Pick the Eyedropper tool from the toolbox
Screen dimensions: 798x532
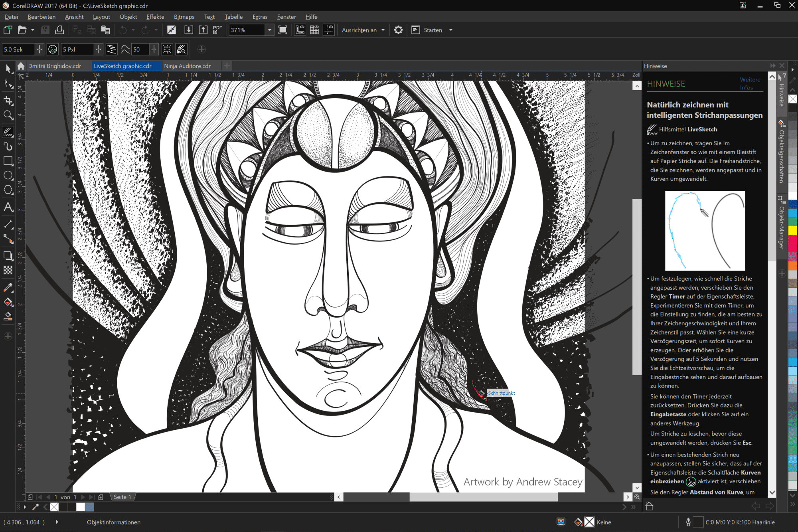[8, 287]
